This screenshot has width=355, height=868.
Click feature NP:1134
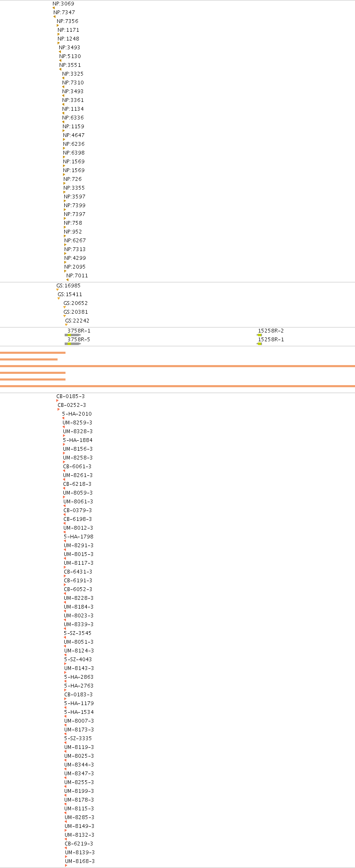(x=73, y=109)
